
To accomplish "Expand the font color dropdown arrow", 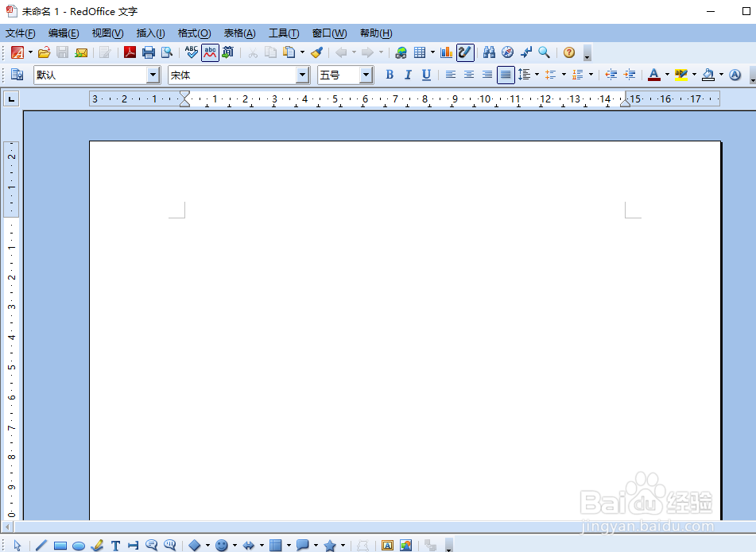I will click(x=667, y=75).
